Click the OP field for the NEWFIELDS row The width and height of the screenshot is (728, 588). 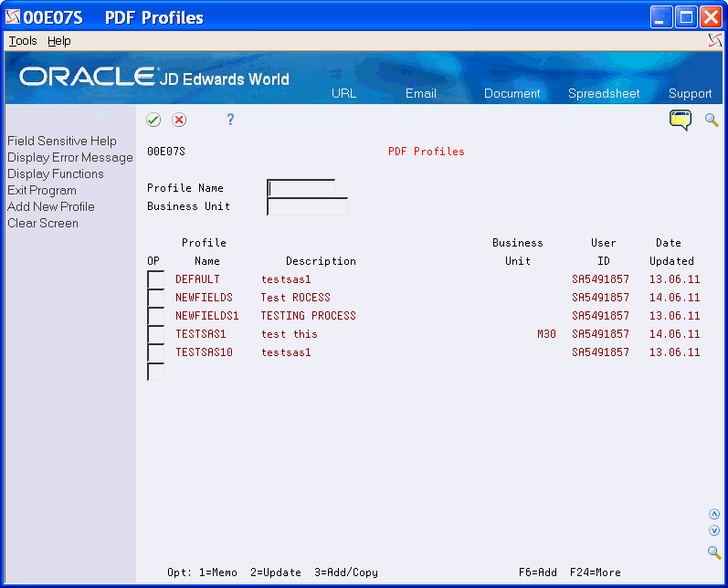(155, 298)
